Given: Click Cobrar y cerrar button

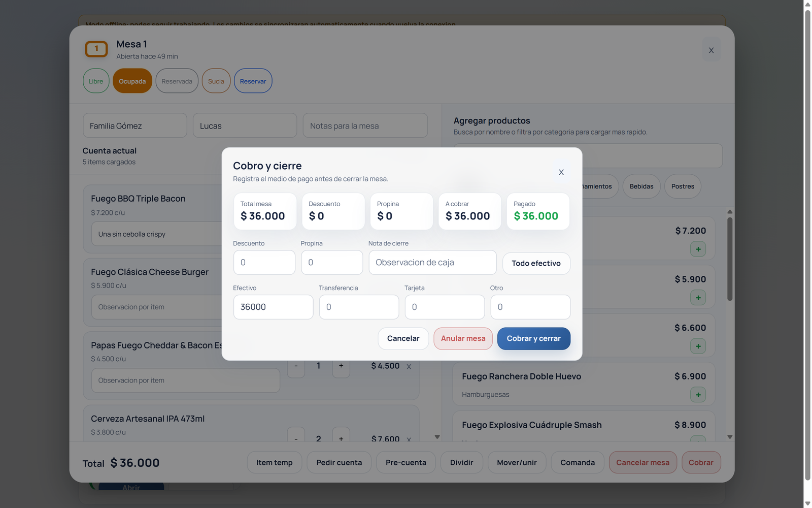Looking at the screenshot, I should (533, 338).
